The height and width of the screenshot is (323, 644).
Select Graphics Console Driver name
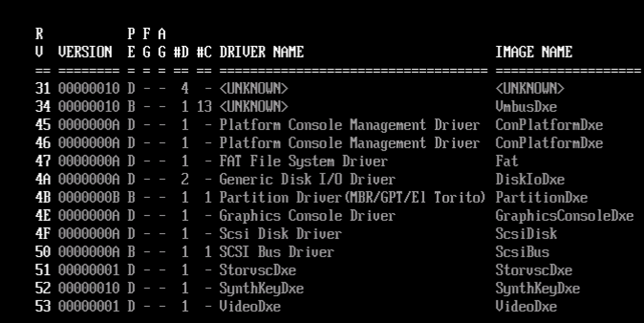tap(307, 215)
